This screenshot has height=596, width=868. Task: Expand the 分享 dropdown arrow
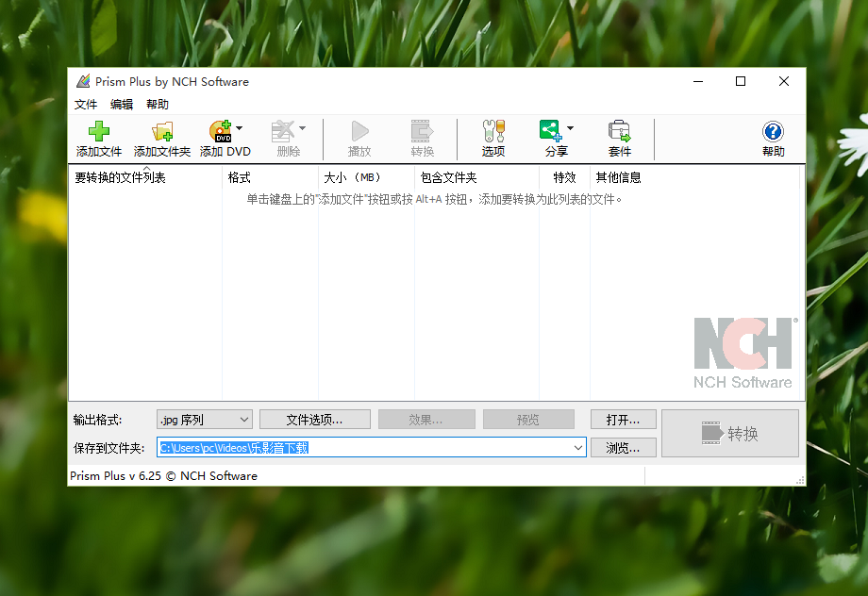click(570, 128)
